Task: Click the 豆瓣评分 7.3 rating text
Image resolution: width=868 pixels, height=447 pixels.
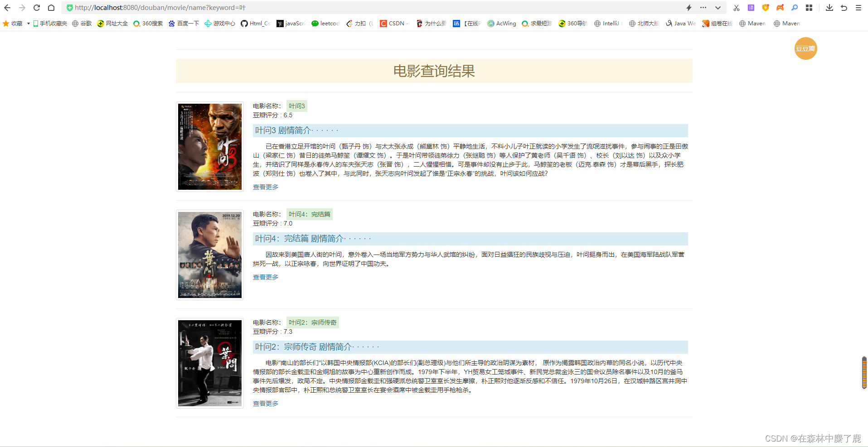Action: click(x=272, y=332)
